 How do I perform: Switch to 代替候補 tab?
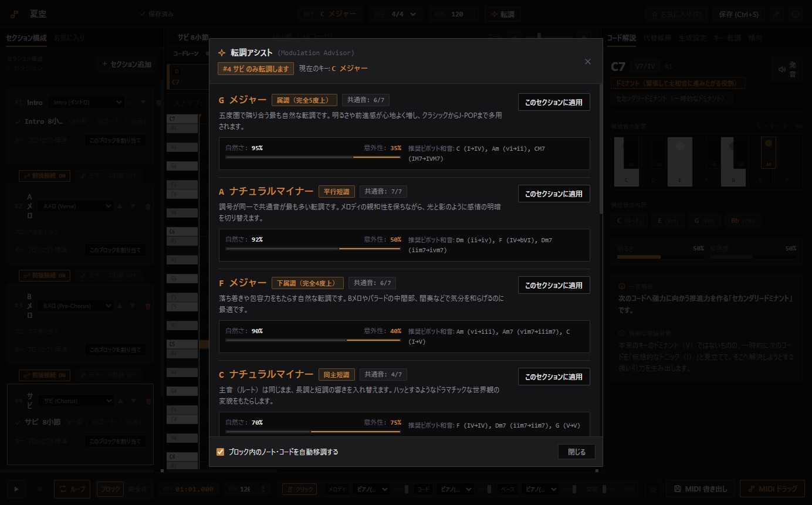(x=657, y=38)
